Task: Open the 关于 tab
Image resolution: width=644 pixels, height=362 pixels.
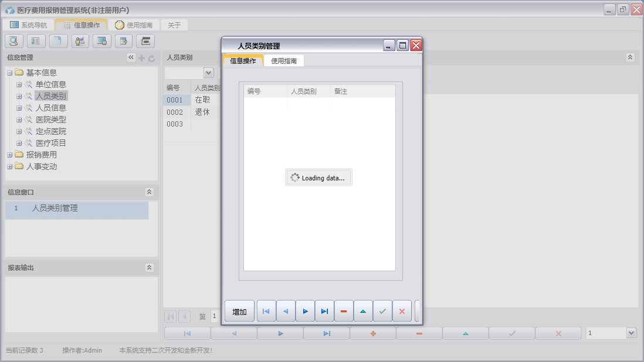Action: coord(174,25)
